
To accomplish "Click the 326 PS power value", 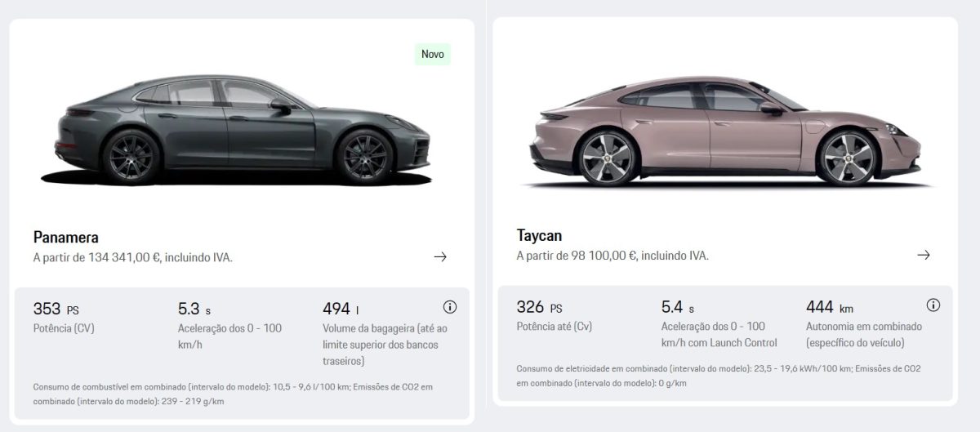I will point(539,308).
